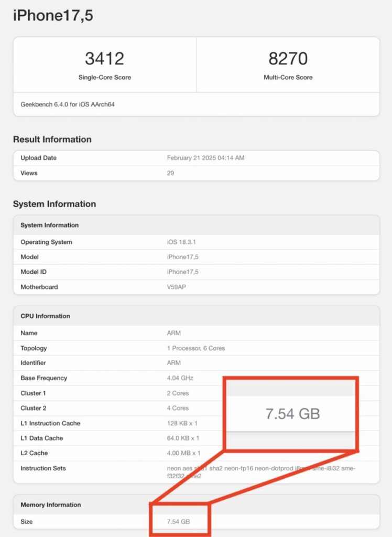Click the L2 Cache row label
This screenshot has width=392, height=537.
[33, 453]
